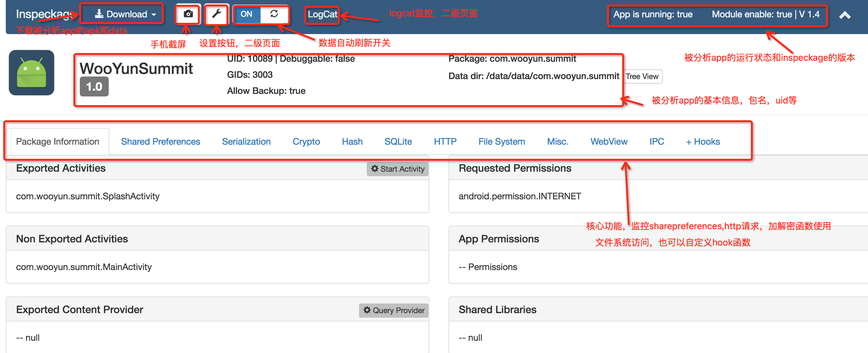The height and width of the screenshot is (353, 868).
Task: Open the LogCat page
Action: point(322,14)
